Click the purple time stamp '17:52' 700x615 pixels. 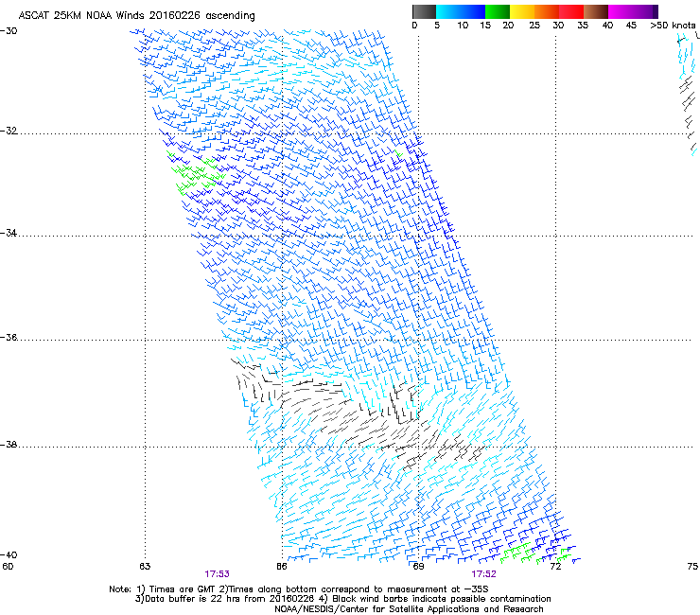click(x=484, y=574)
